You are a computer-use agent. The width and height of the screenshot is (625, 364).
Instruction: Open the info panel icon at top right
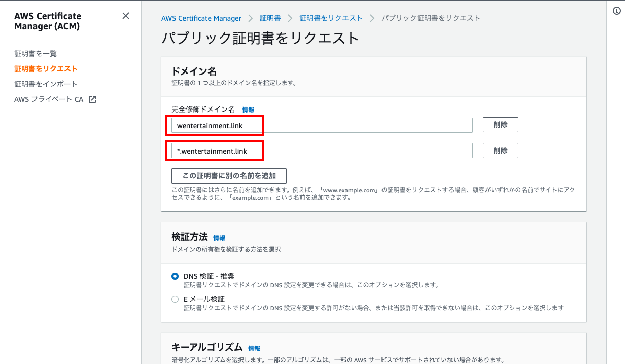click(x=617, y=12)
